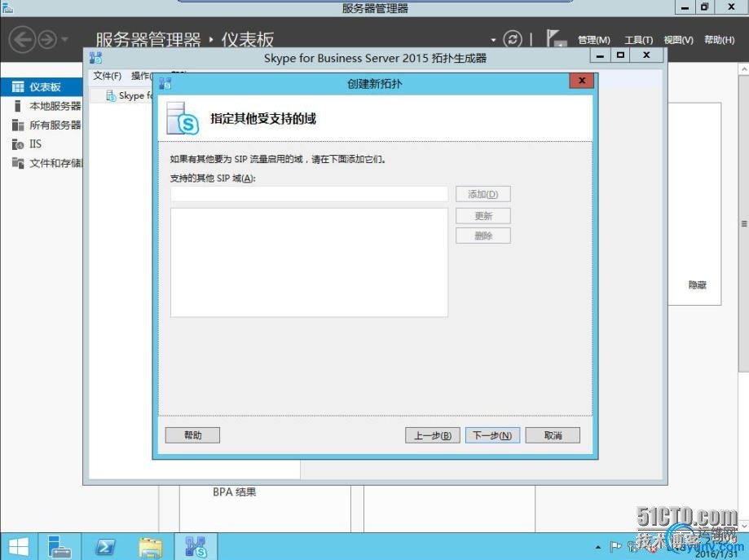This screenshot has width=749, height=560.
Task: Select 文件和存储 in the sidebar
Action: pos(42,163)
